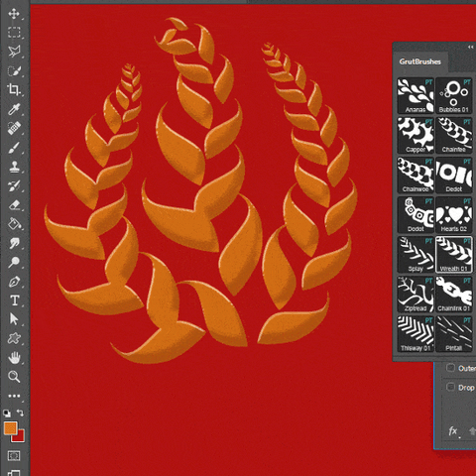Select the Hand tool

pos(14,357)
